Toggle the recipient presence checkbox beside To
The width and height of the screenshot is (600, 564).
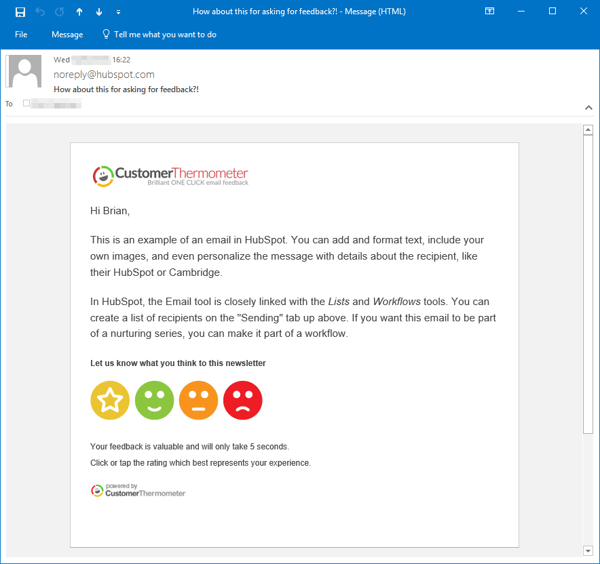[26, 103]
